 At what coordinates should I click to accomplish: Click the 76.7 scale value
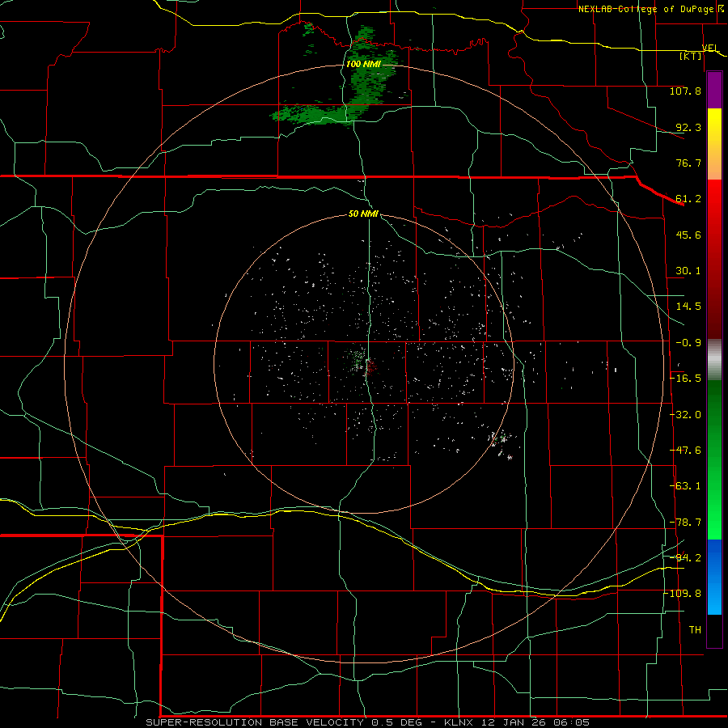pyautogui.click(x=688, y=163)
